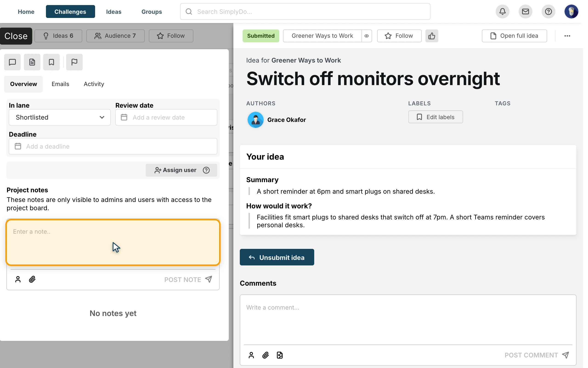Insert an image file in the comment

280,355
